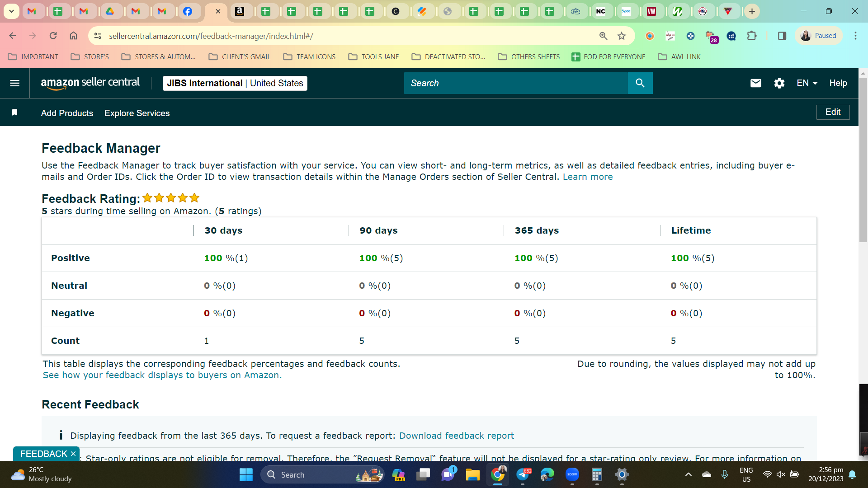Screen dimensions: 868x488
Task: View site information icon in address bar
Action: (x=98, y=36)
